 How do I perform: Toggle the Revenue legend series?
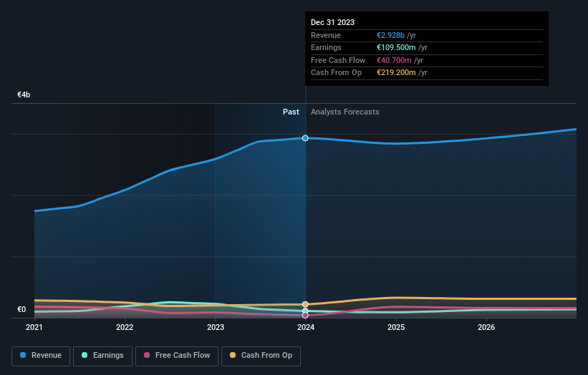coord(41,356)
